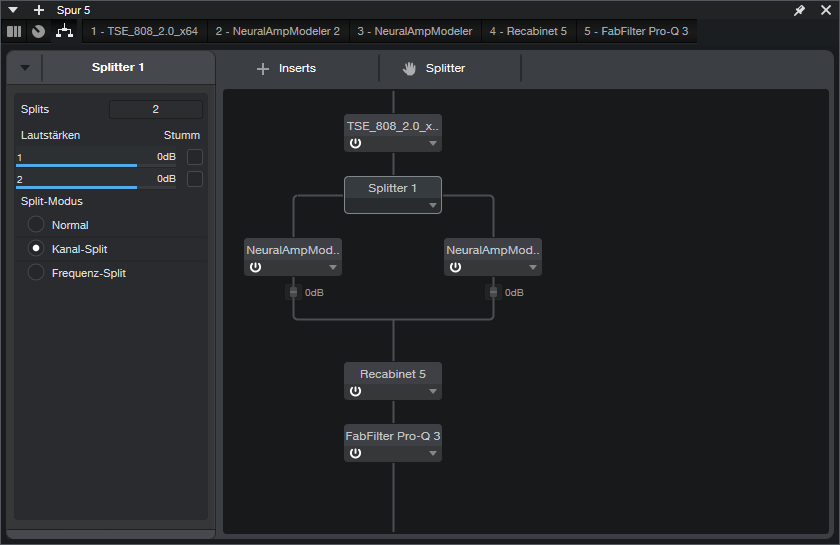Click the Inserts add button
The height and width of the screenshot is (545, 840).
(x=286, y=69)
